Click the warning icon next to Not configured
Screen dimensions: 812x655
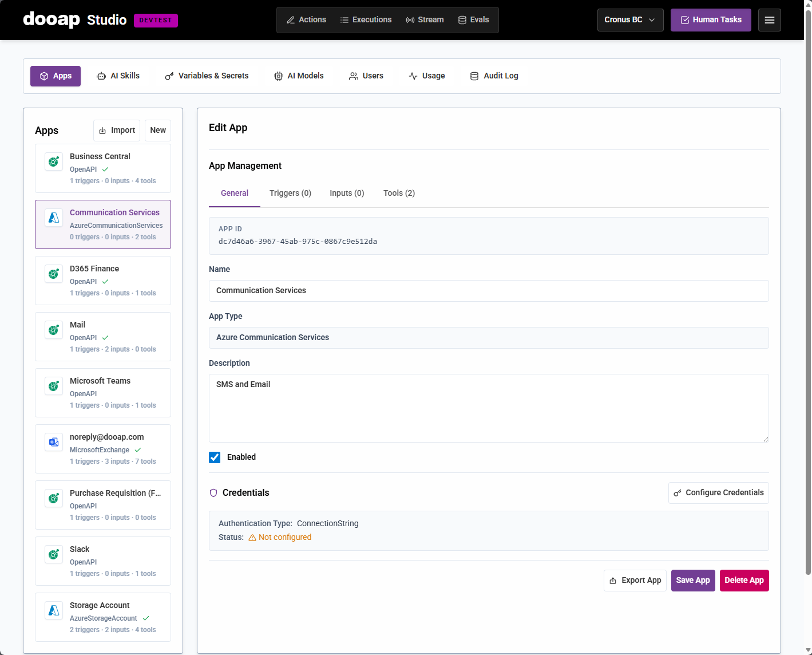click(x=252, y=538)
